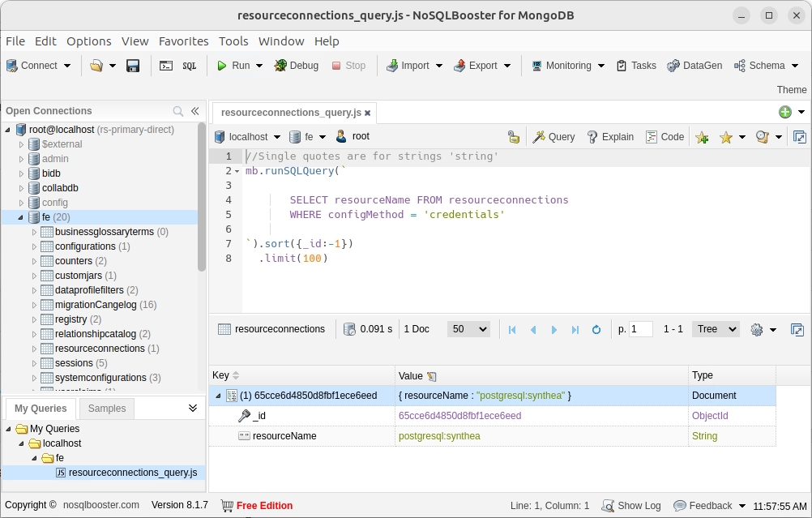Open the DataGen tool
The height and width of the screenshot is (518, 812).
(694, 66)
